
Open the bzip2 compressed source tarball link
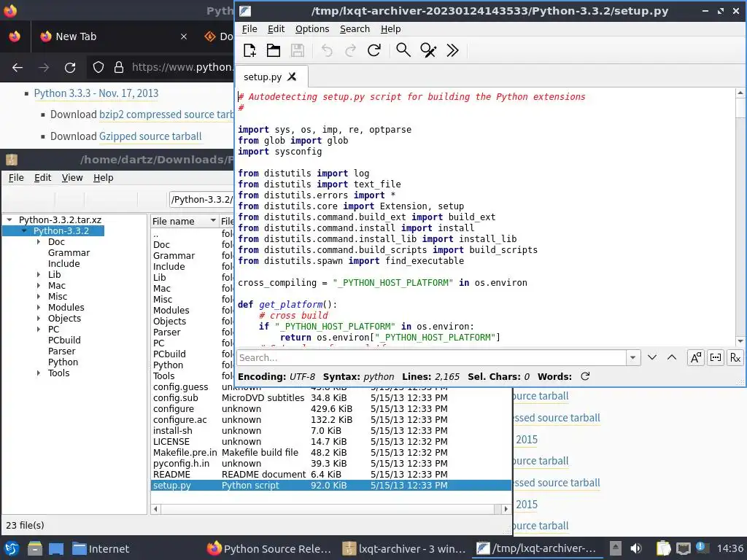point(167,114)
